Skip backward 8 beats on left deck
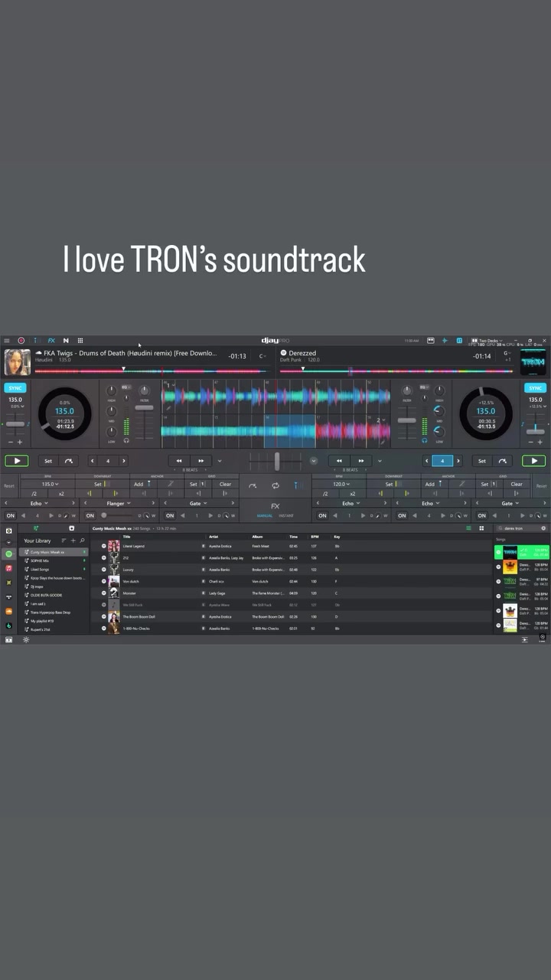Screen dimensions: 551x980 point(179,461)
